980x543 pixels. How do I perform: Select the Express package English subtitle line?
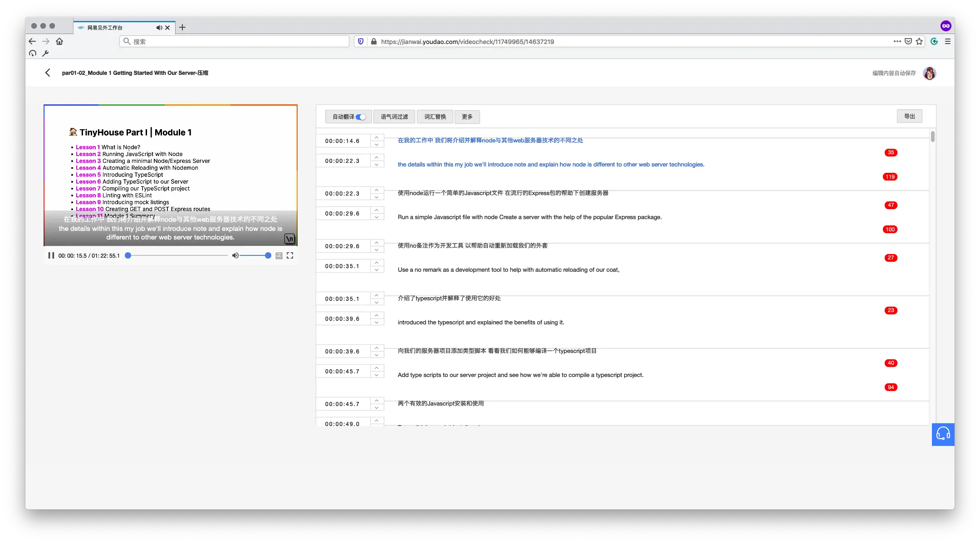click(529, 217)
